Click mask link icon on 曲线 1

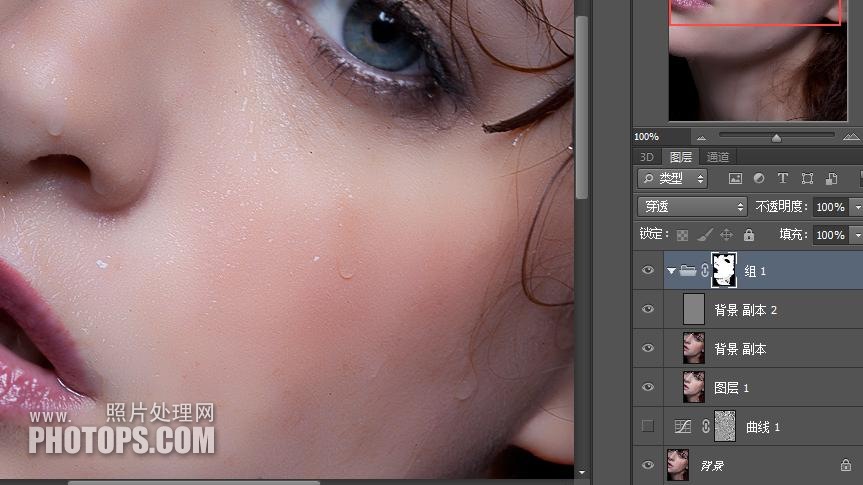point(706,427)
